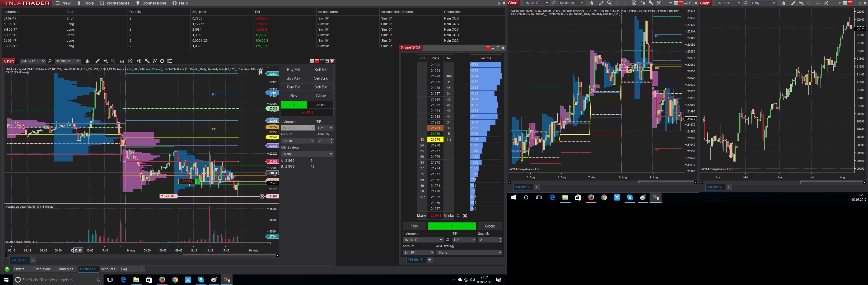Expand 60 Minute interval dropdown
Viewport: 868px width, 285px height.
[571, 3]
